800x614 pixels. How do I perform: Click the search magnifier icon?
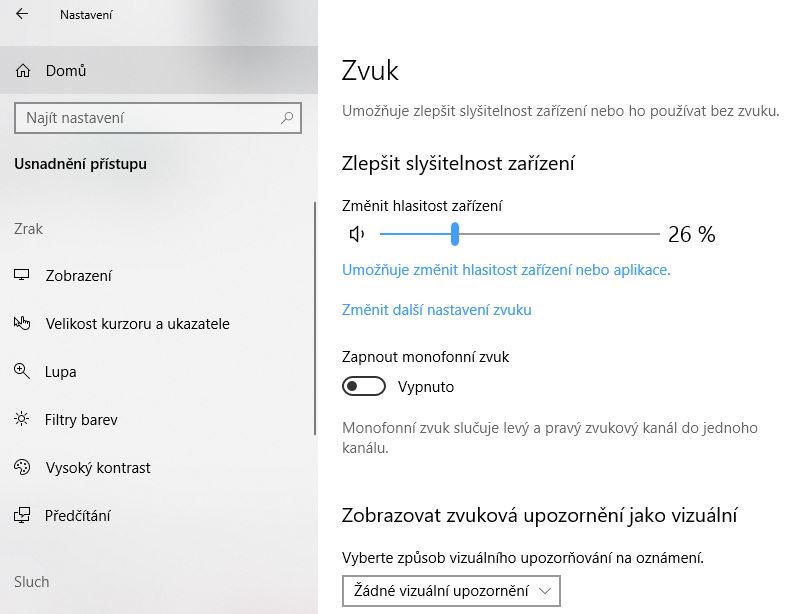[x=287, y=118]
